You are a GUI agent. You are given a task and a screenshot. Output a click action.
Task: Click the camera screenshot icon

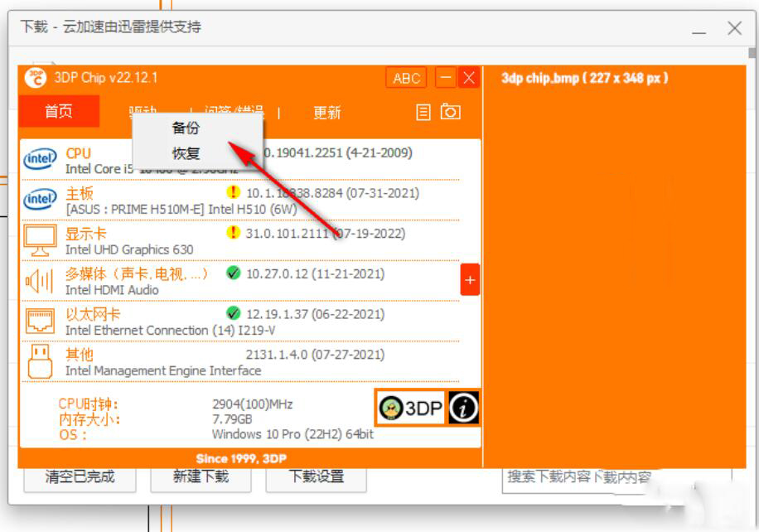pyautogui.click(x=450, y=112)
